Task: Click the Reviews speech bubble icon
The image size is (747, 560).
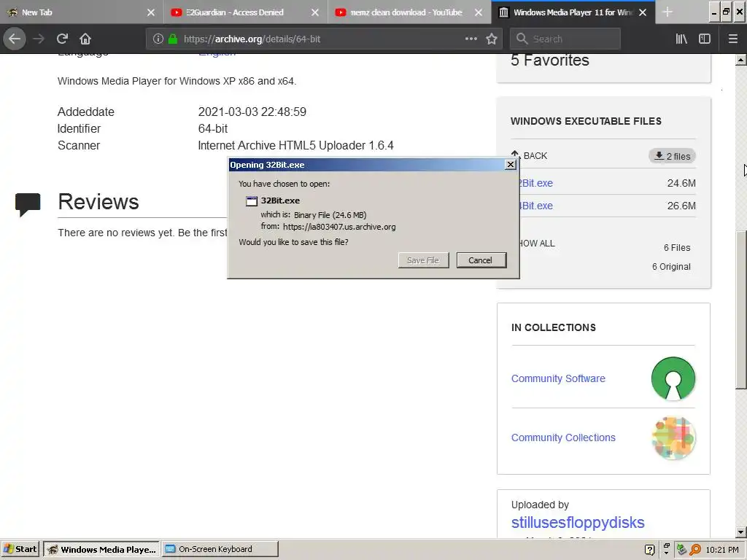Action: 28,204
